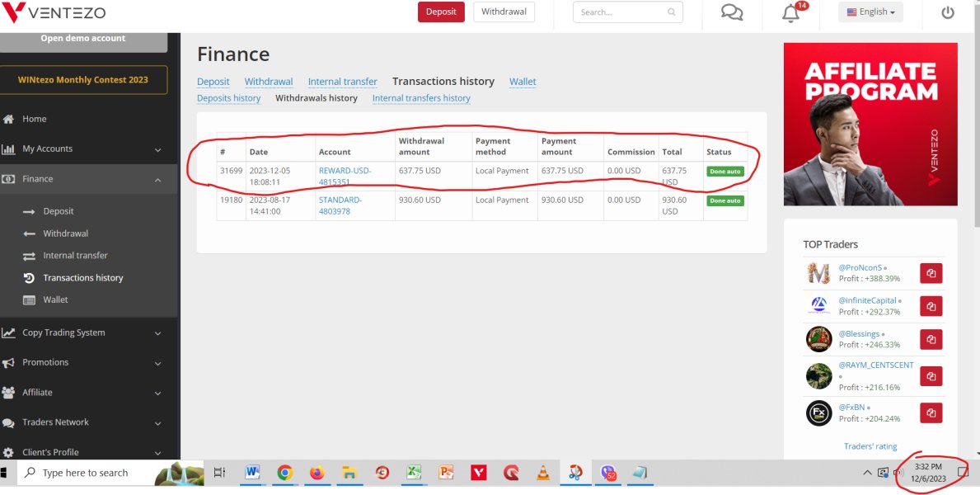Expand Traders Network menu chevron
This screenshot has height=495, width=980.
pyautogui.click(x=157, y=424)
